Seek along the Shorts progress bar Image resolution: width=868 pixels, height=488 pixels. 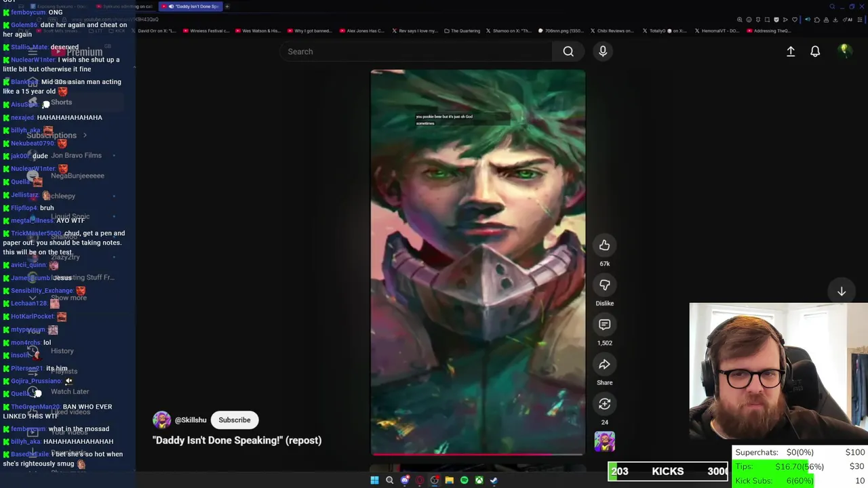point(477,454)
